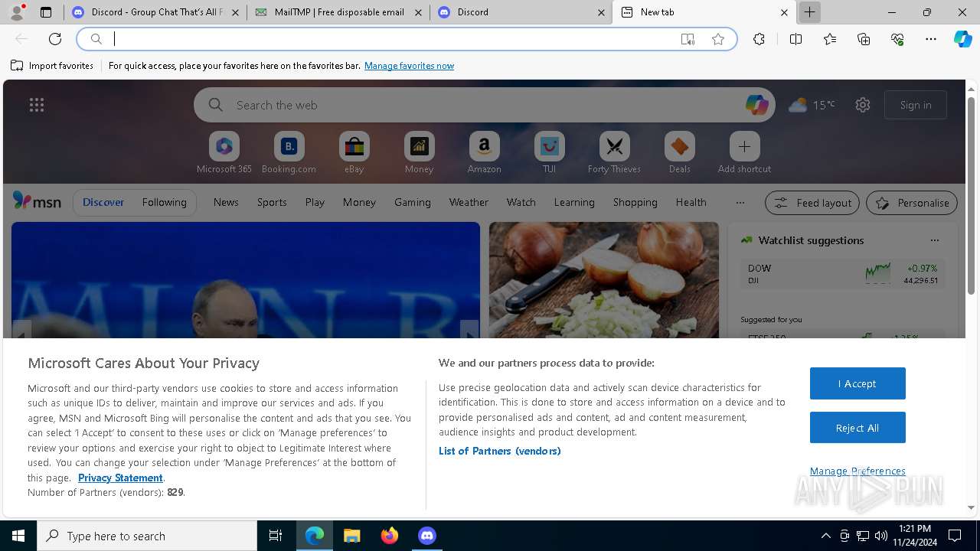The width and height of the screenshot is (980, 551).
Task: Click Sign in button
Action: pyautogui.click(x=916, y=105)
